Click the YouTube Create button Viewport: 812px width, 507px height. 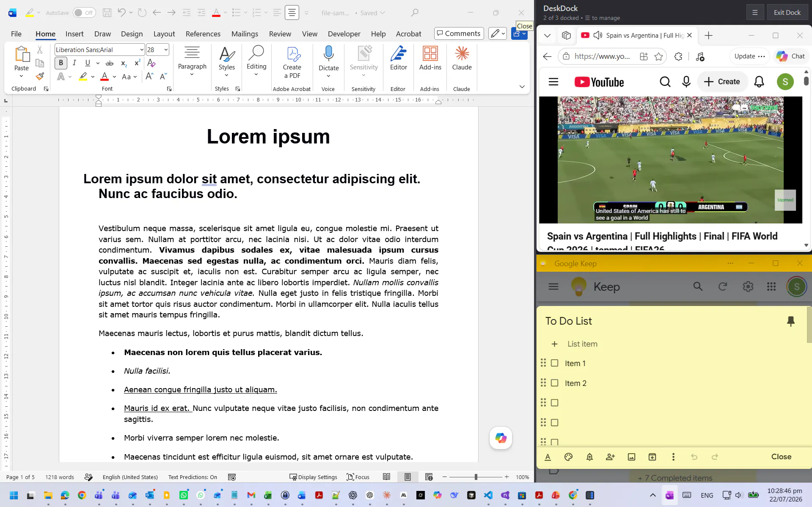pyautogui.click(x=722, y=82)
